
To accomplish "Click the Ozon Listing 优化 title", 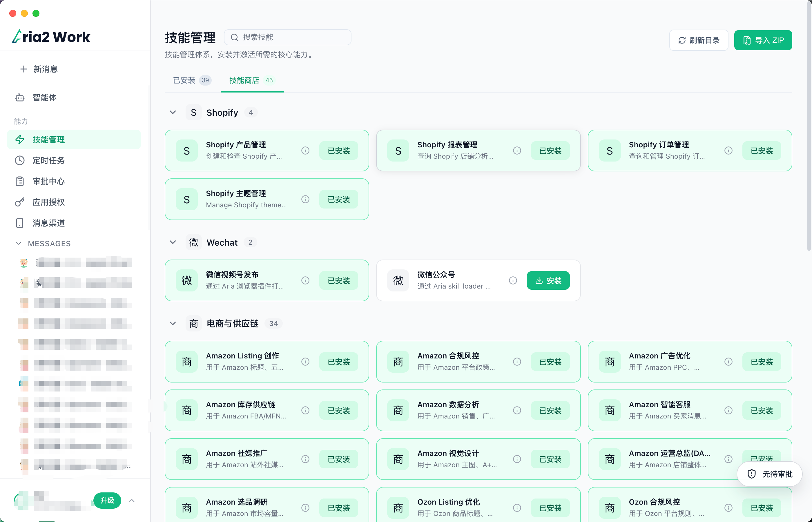I will coord(448,502).
